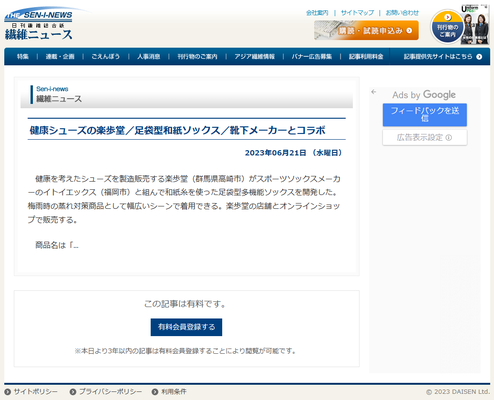Open the 購読・試読申込み orange banner

tap(366, 30)
